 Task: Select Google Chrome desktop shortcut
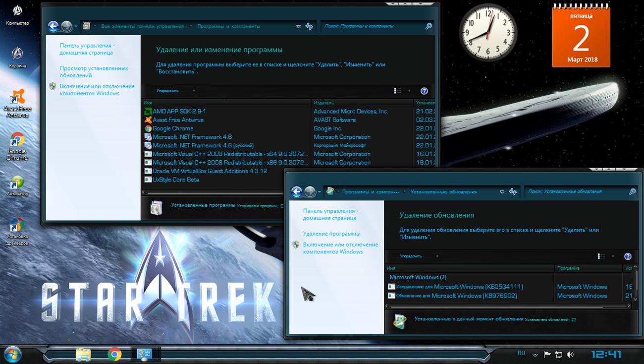[17, 147]
